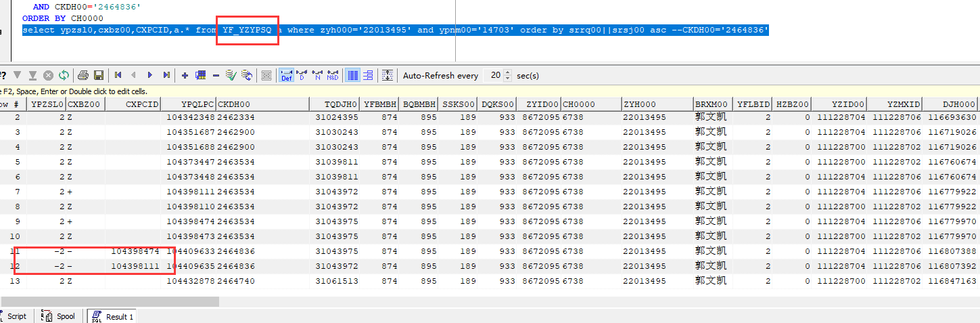Open the Script tab
The width and height of the screenshot is (980, 323).
[x=16, y=316]
